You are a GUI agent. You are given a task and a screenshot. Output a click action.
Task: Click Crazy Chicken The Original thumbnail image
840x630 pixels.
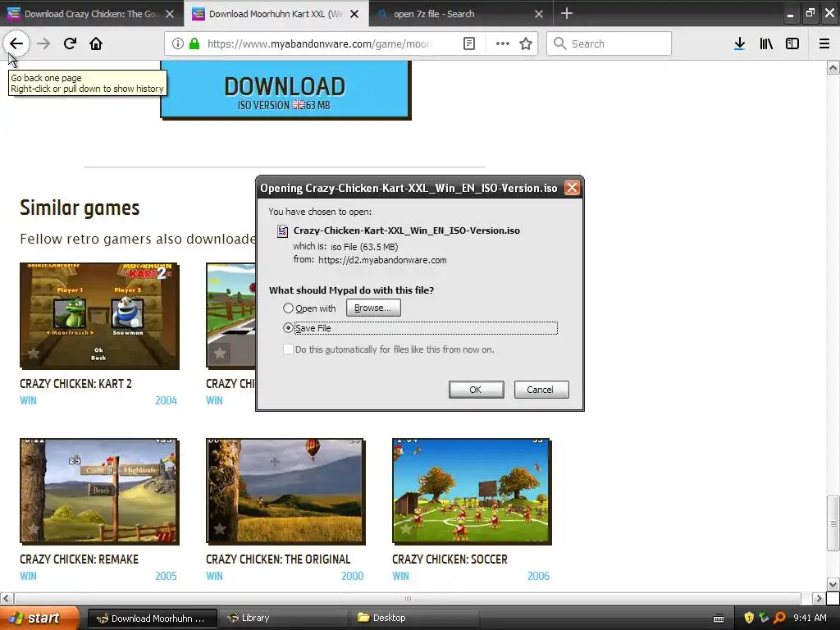(285, 491)
